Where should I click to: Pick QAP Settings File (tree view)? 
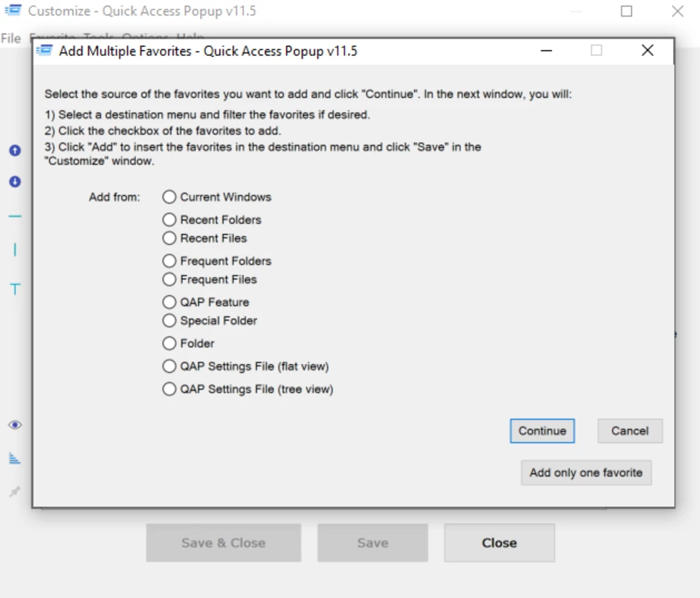[x=248, y=389]
